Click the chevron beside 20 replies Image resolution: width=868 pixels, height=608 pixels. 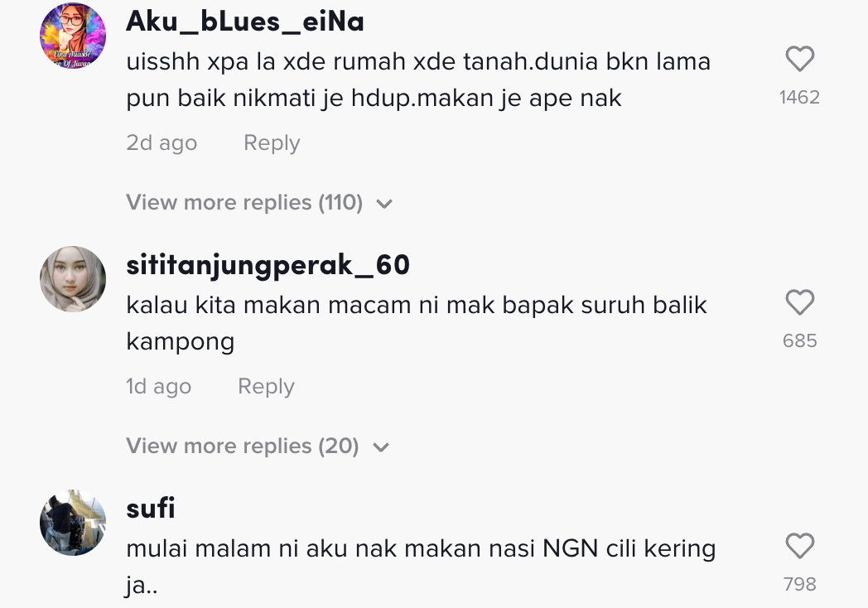pyautogui.click(x=381, y=447)
